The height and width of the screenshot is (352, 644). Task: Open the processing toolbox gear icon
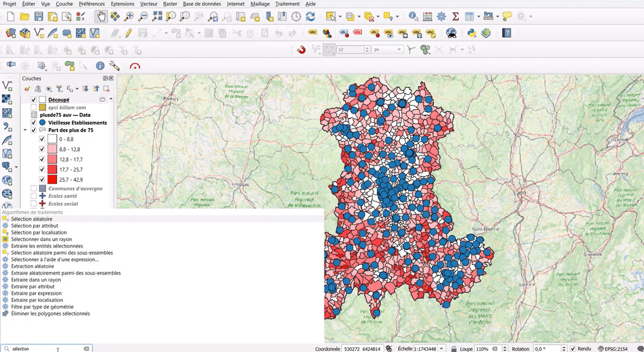(441, 16)
